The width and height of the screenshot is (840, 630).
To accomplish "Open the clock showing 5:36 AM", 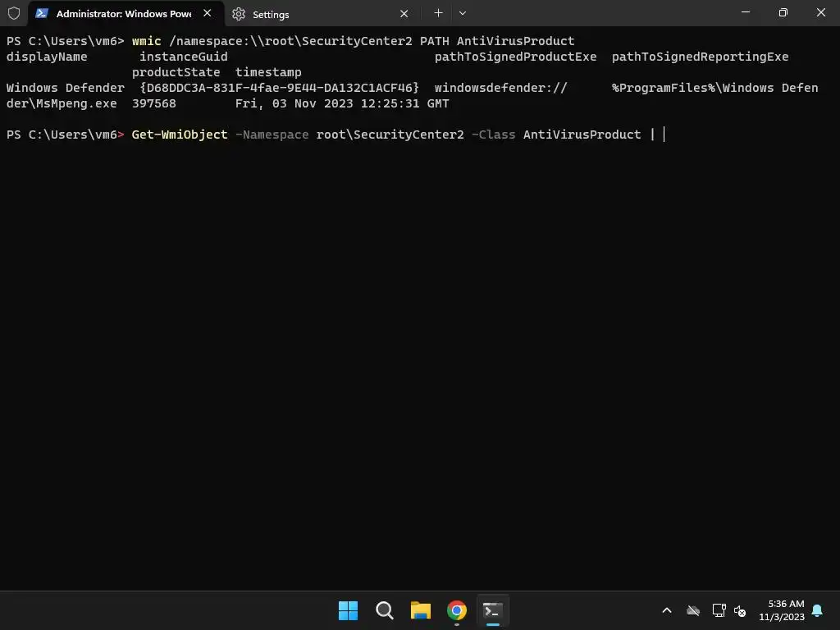I will [x=782, y=610].
